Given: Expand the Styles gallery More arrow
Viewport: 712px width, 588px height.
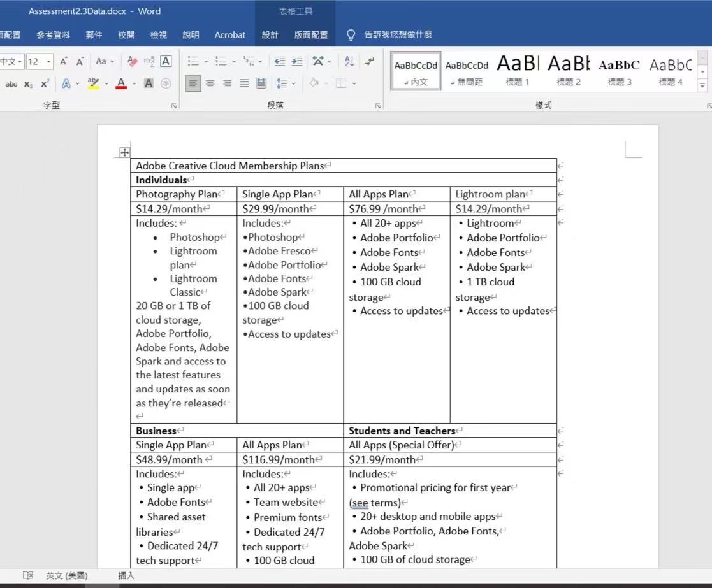Looking at the screenshot, I should 702,85.
